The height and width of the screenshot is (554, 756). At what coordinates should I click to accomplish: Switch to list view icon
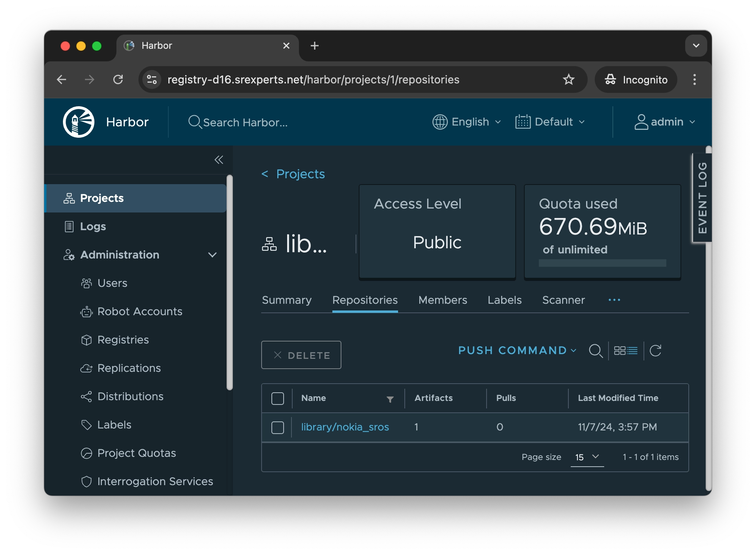click(632, 351)
